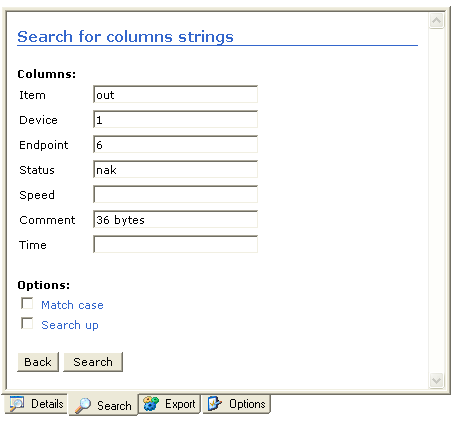
Task: Click the Item input field containing out
Action: click(x=175, y=95)
